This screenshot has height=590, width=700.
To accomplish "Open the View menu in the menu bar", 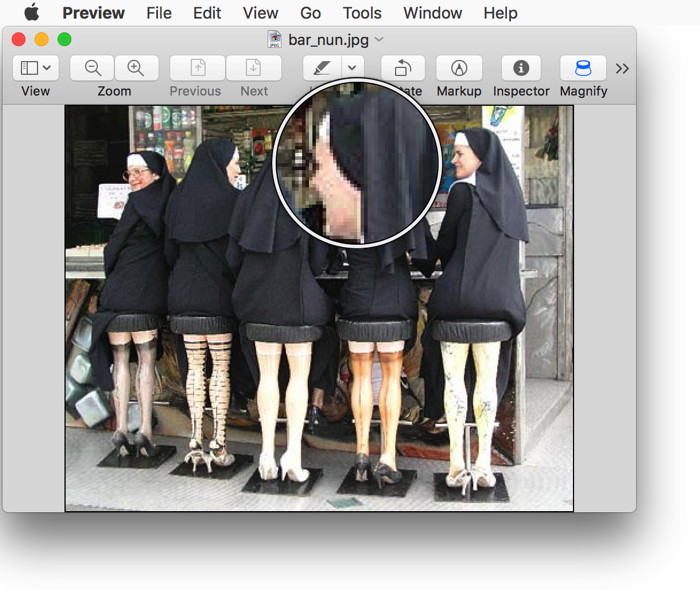I will pyautogui.click(x=260, y=13).
